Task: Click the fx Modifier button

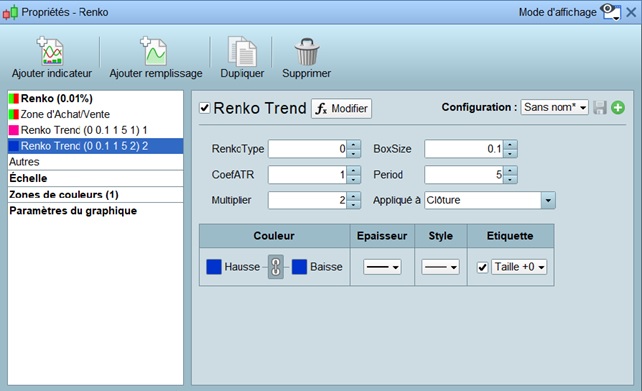Action: click(341, 108)
